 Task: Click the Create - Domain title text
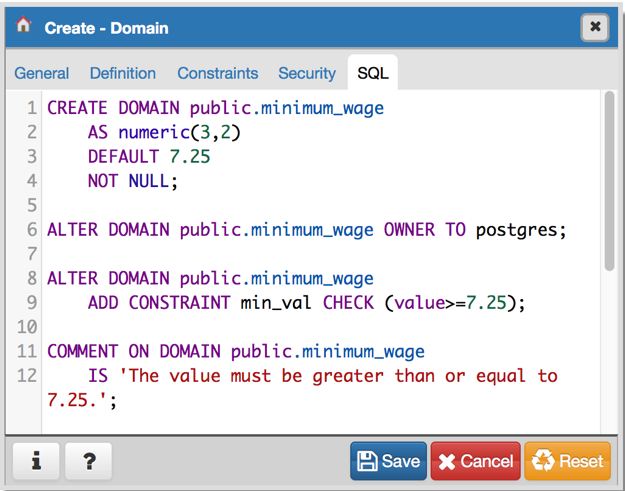click(107, 28)
